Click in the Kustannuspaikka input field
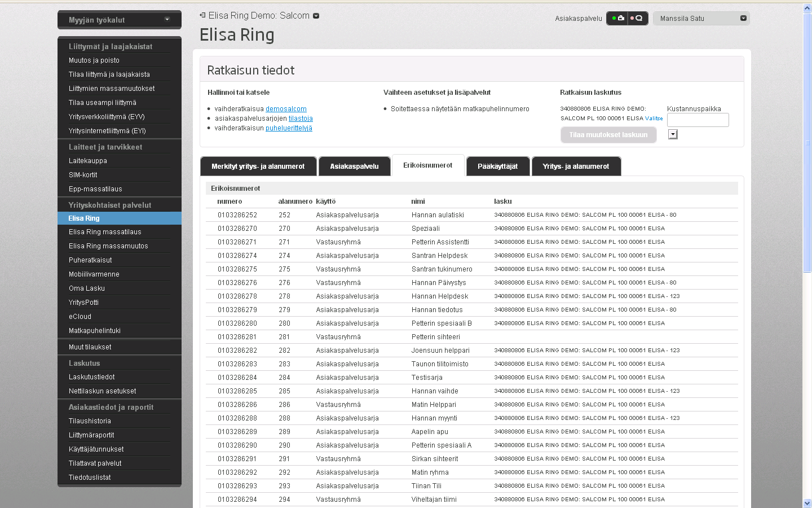The height and width of the screenshot is (508, 812). click(x=698, y=120)
